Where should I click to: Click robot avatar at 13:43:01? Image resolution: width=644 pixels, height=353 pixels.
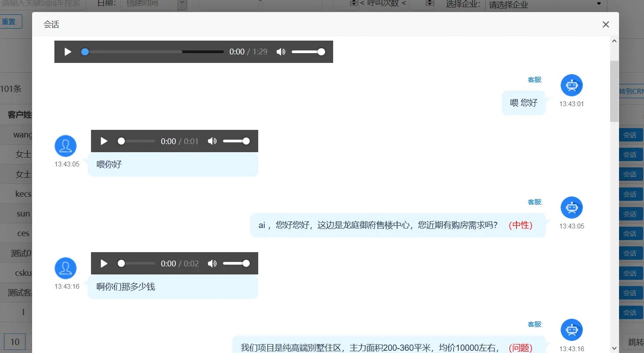572,85
